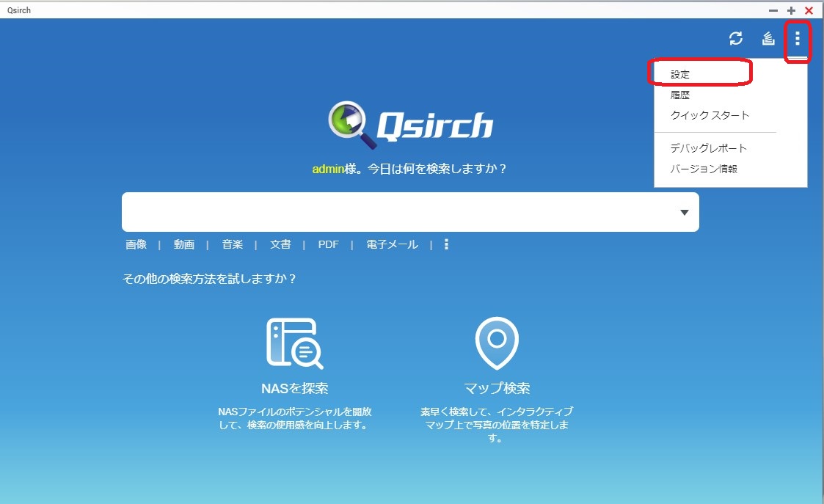
Task: Select 履歴 from the dropdown menu
Action: [680, 95]
